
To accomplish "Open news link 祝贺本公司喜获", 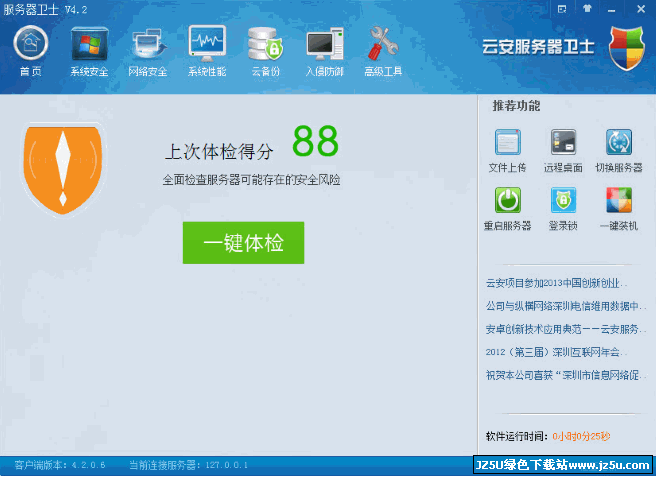I will [x=566, y=375].
